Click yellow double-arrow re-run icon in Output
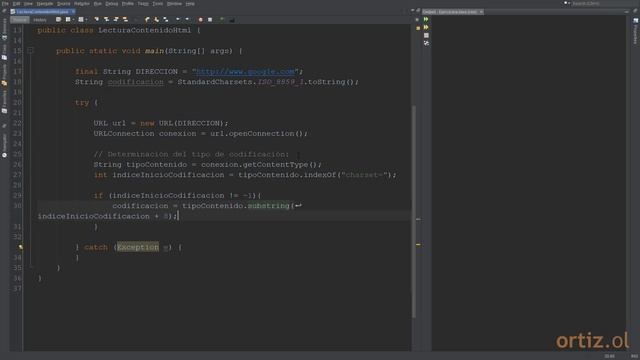640x360 pixels. [426, 27]
